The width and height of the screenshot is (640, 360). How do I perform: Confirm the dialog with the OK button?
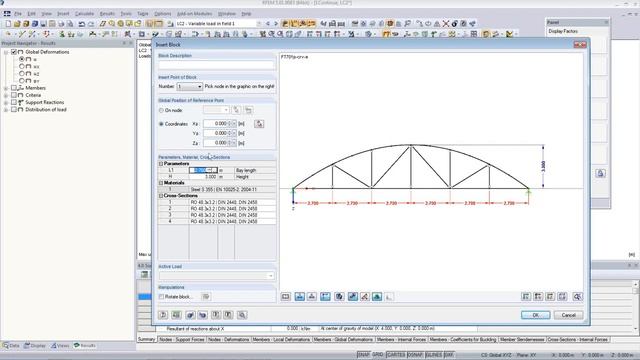pos(536,315)
